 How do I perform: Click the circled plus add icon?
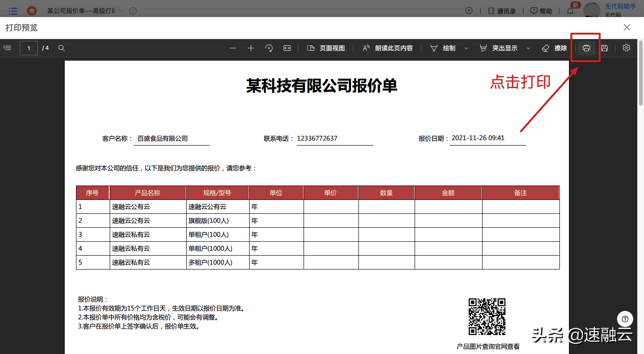tap(469, 10)
